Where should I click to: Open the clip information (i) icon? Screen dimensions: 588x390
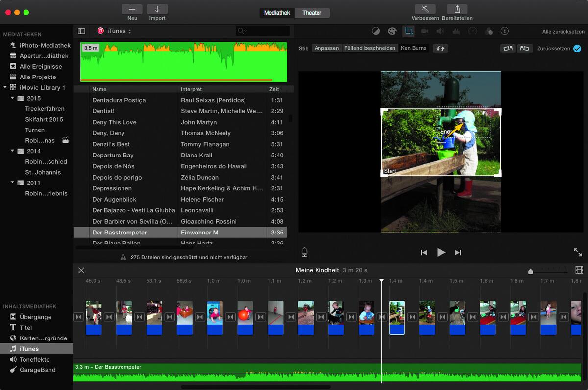click(x=505, y=31)
